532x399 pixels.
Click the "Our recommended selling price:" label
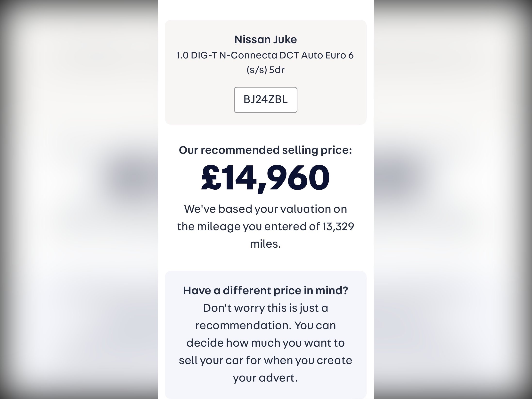click(x=265, y=150)
